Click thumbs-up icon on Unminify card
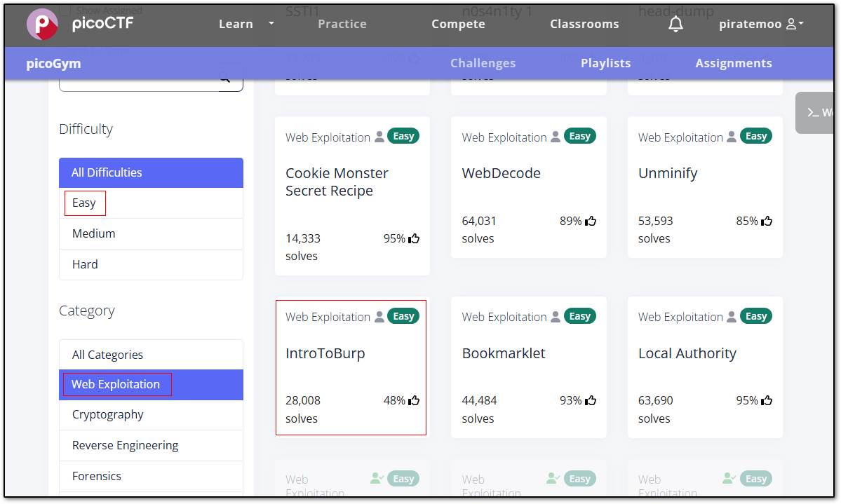The height and width of the screenshot is (504, 841). click(767, 221)
